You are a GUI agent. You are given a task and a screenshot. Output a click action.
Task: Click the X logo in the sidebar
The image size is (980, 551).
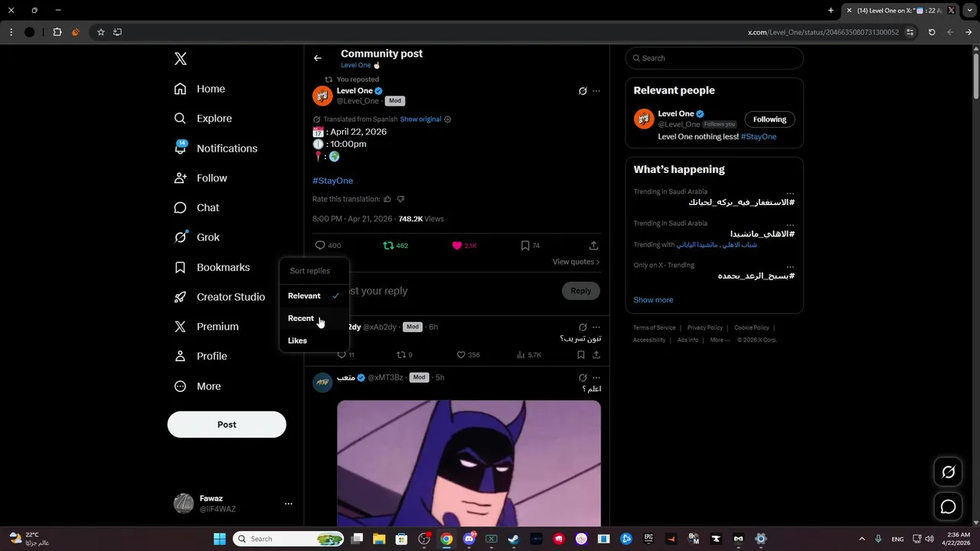(181, 59)
